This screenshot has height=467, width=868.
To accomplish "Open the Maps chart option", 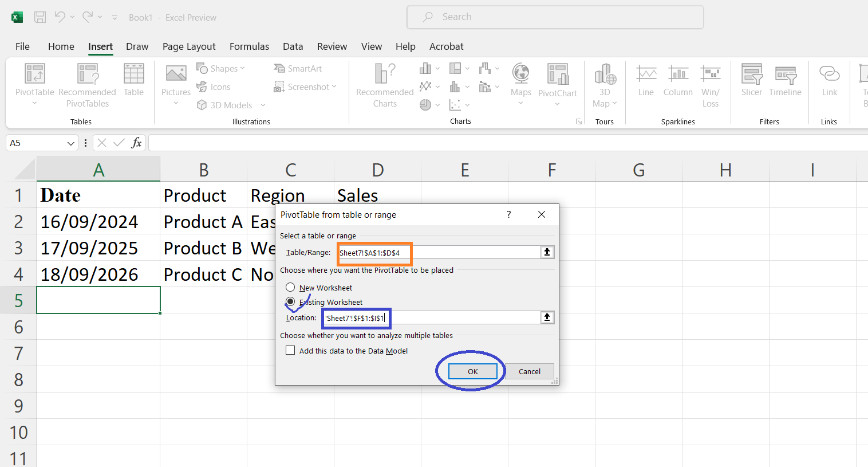I will point(521,85).
